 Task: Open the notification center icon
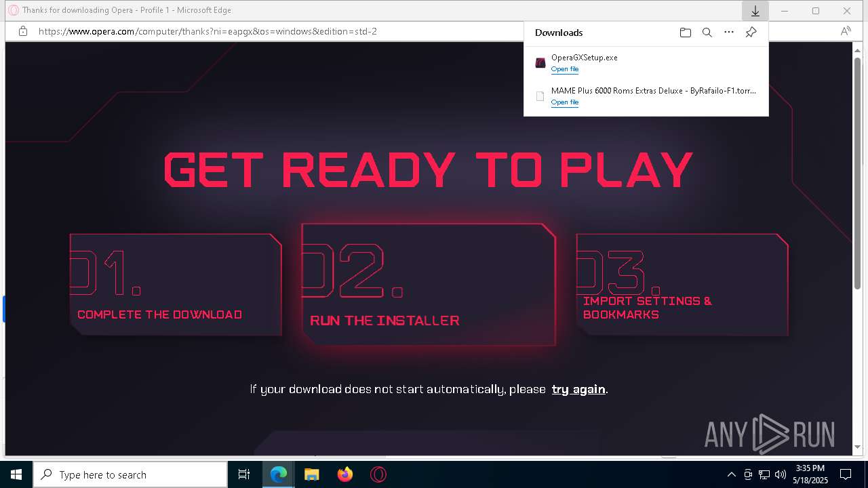coord(846,474)
